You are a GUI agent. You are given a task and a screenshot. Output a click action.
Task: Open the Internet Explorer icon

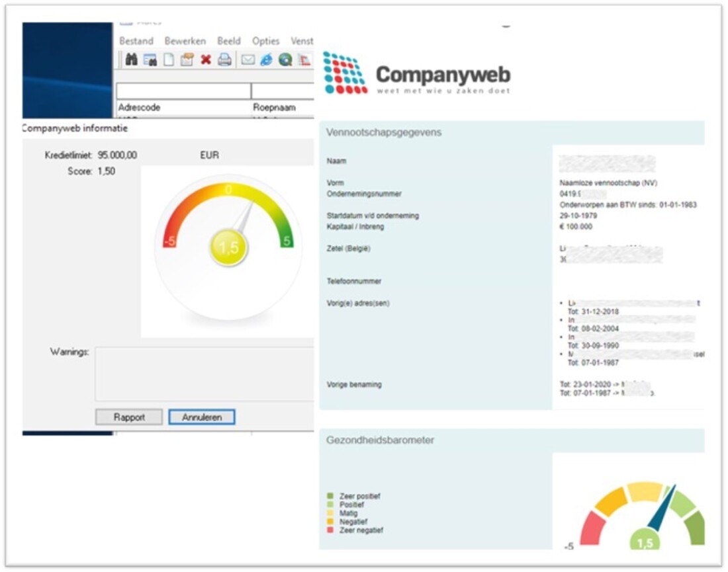coord(267,60)
